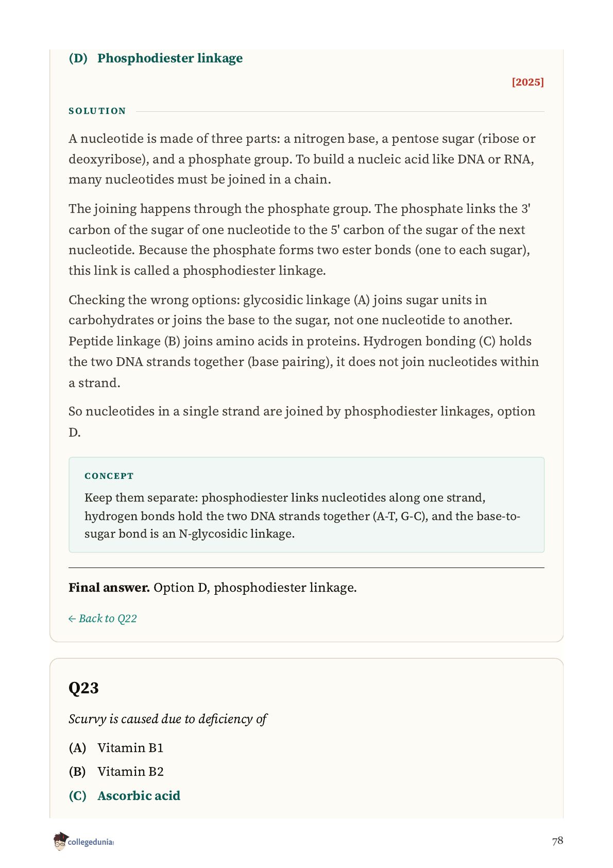This screenshot has height=868, width=613.
Task: Select option C Ascorbic acid
Action: [125, 796]
